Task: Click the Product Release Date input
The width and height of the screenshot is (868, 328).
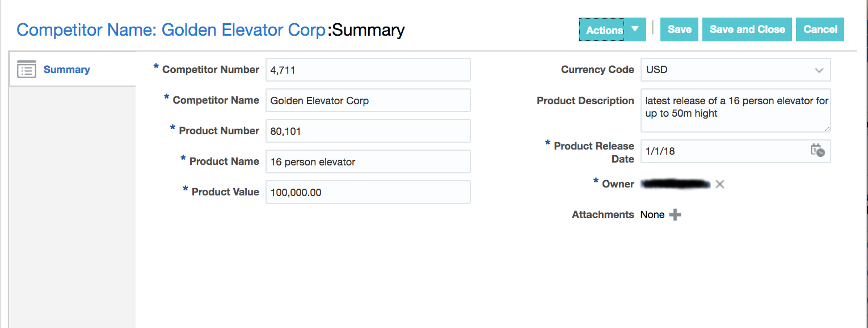Action: tap(724, 151)
